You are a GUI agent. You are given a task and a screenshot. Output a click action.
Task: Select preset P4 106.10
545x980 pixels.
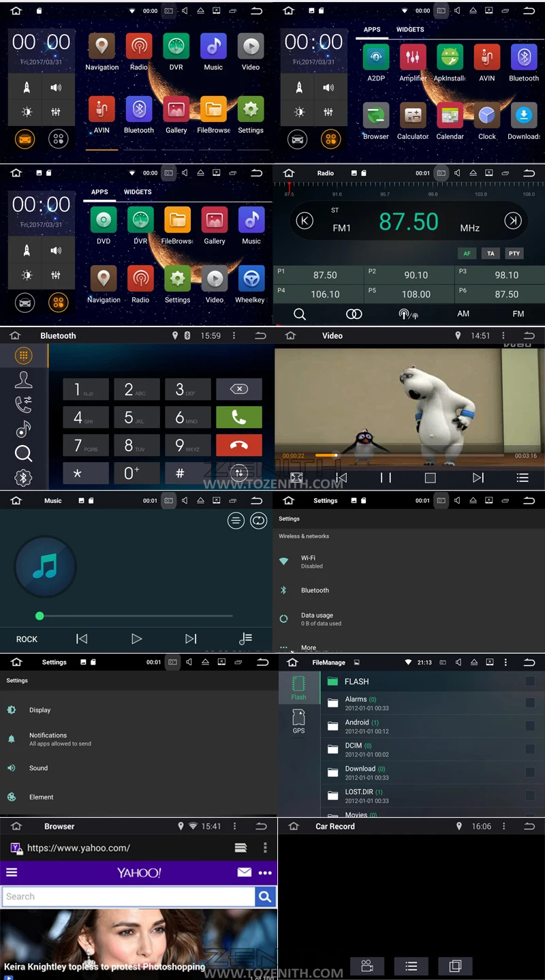(318, 294)
